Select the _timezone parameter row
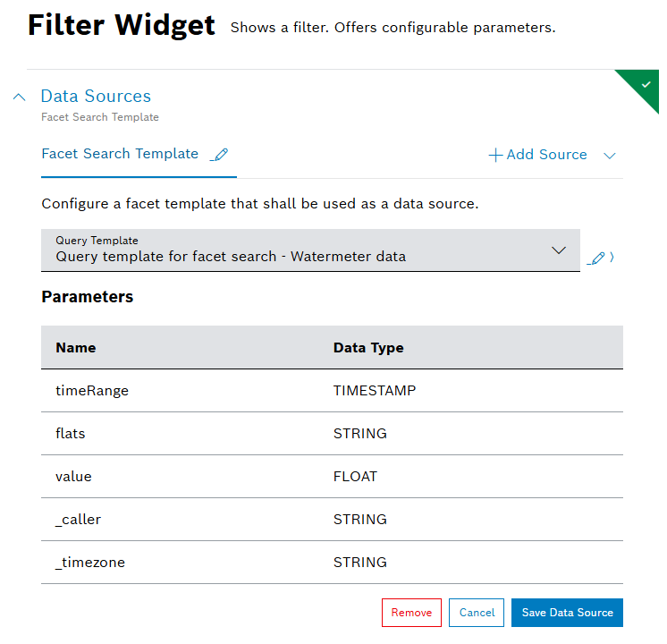Image resolution: width=667 pixels, height=644 pixels. 332,563
